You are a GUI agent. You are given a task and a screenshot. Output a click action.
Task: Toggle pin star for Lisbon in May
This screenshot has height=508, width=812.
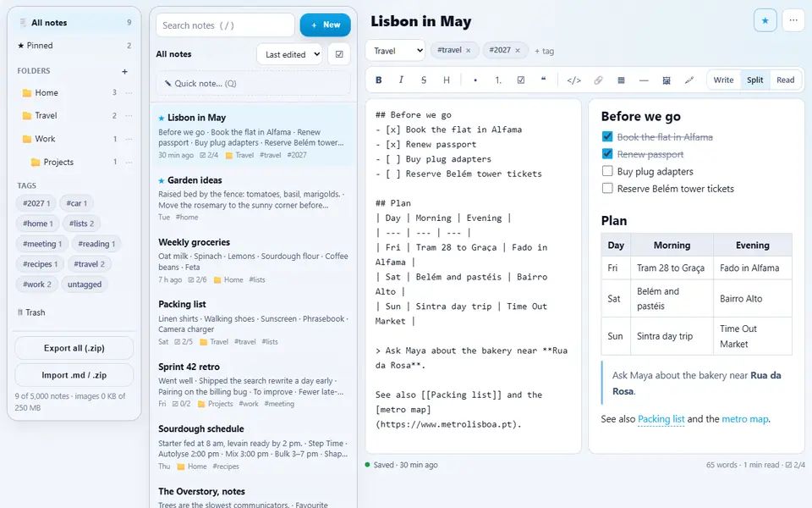click(x=765, y=20)
